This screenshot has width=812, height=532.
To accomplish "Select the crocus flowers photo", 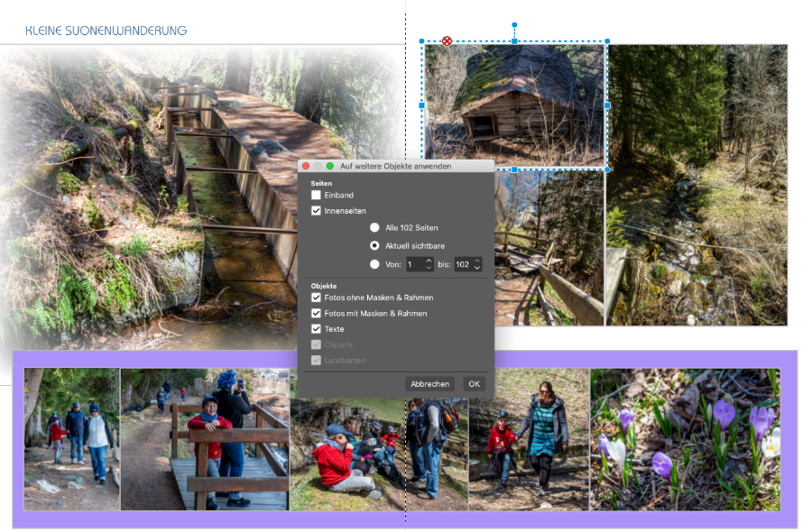I will click(x=685, y=439).
